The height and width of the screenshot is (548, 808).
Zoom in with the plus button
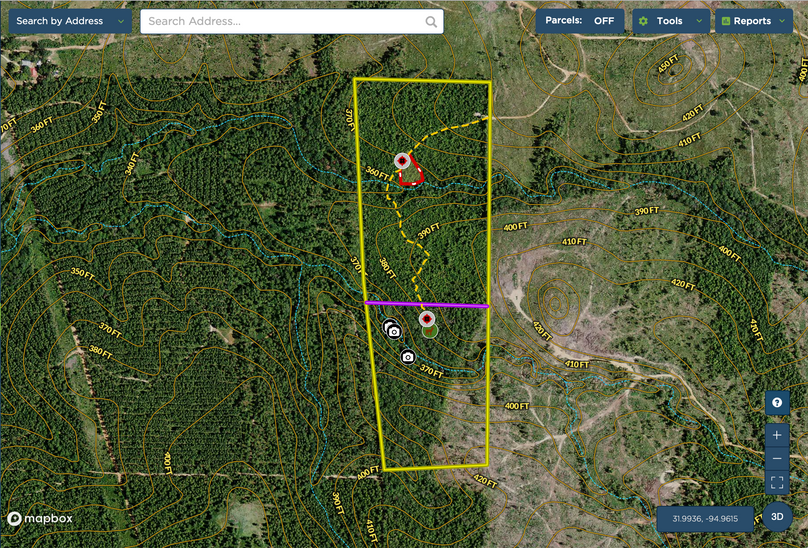tap(777, 435)
